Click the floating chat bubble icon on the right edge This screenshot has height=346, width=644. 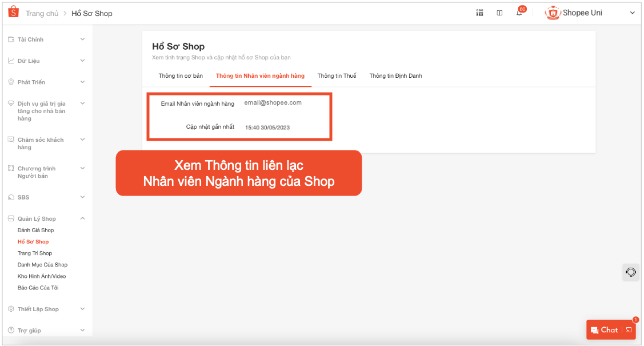(x=630, y=272)
